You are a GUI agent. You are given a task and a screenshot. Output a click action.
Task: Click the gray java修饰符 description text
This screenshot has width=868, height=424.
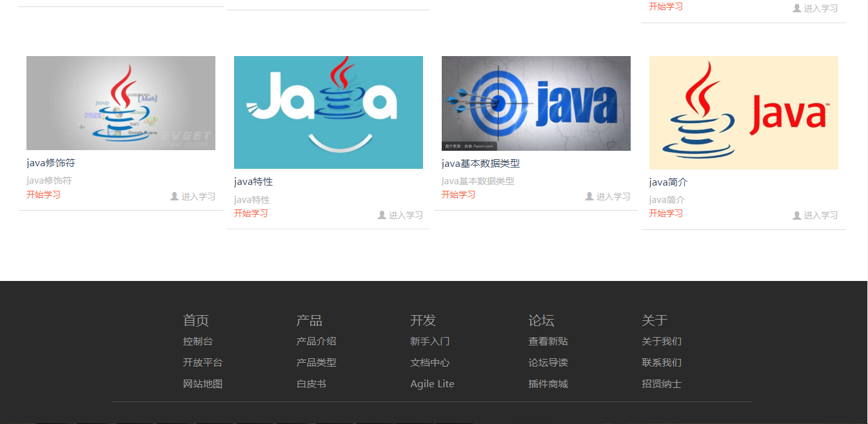coord(49,180)
